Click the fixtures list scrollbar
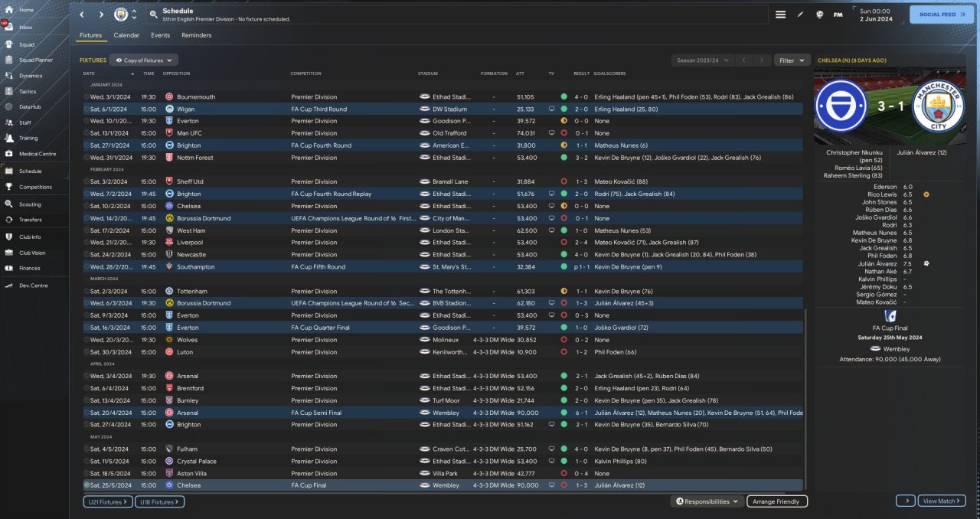Image resolution: width=980 pixels, height=519 pixels. coord(807,398)
